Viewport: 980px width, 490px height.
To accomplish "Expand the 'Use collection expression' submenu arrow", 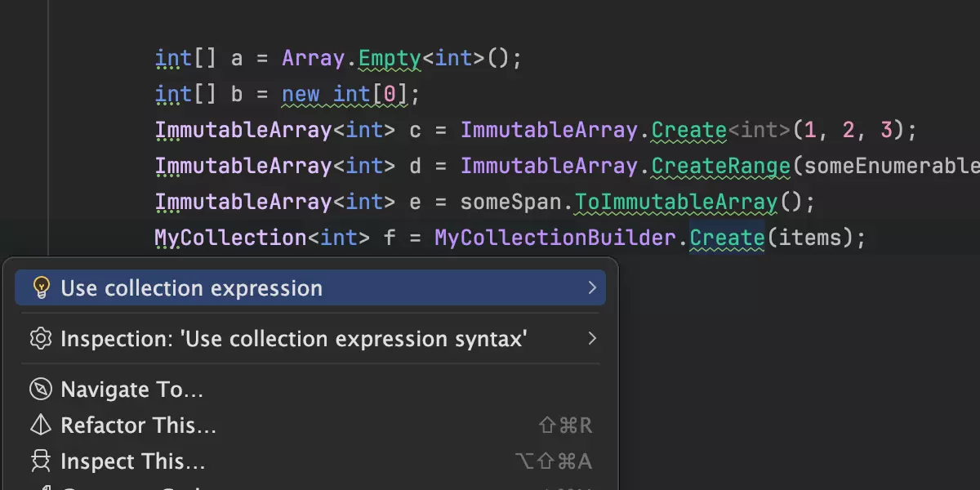I will coord(592,288).
